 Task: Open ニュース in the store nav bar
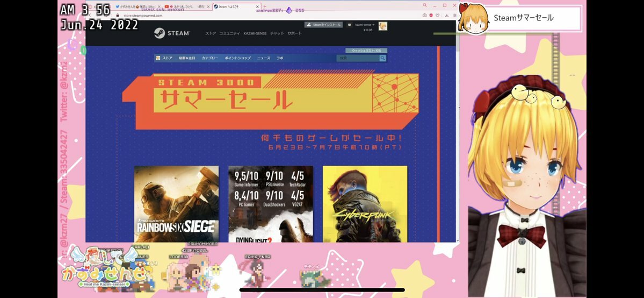[264, 58]
